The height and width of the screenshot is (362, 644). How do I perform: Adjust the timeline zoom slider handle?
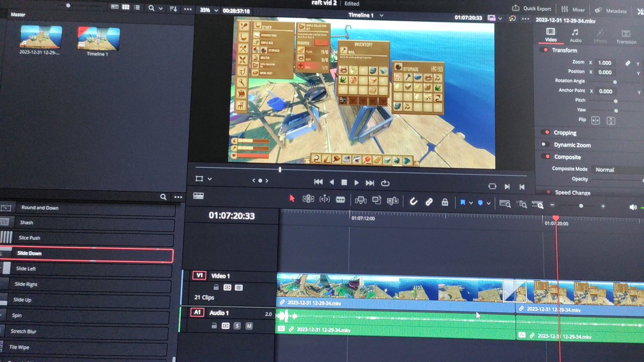[581, 206]
